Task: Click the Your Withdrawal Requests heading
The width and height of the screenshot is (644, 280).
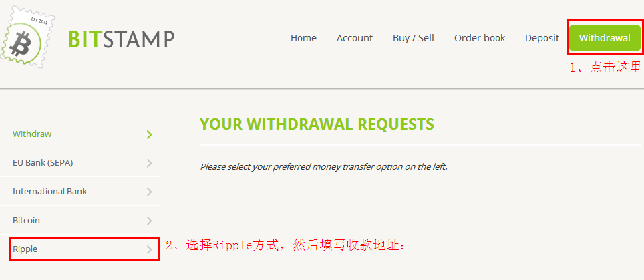Action: pyautogui.click(x=317, y=124)
